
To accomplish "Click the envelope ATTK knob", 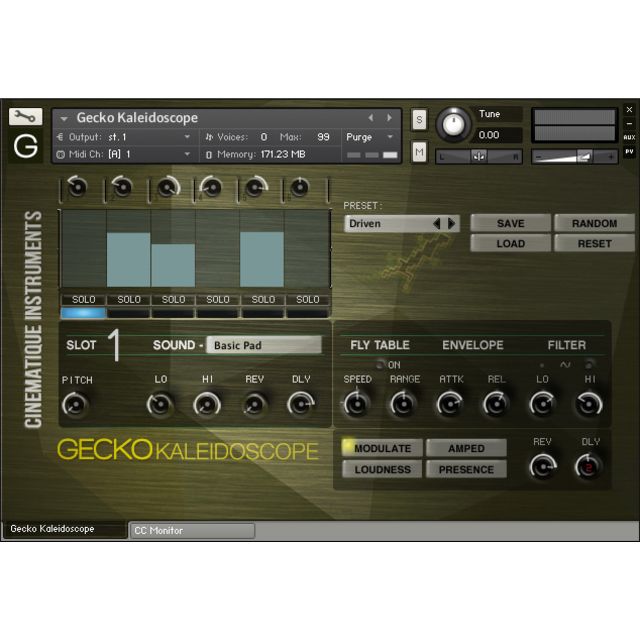I will pyautogui.click(x=450, y=404).
